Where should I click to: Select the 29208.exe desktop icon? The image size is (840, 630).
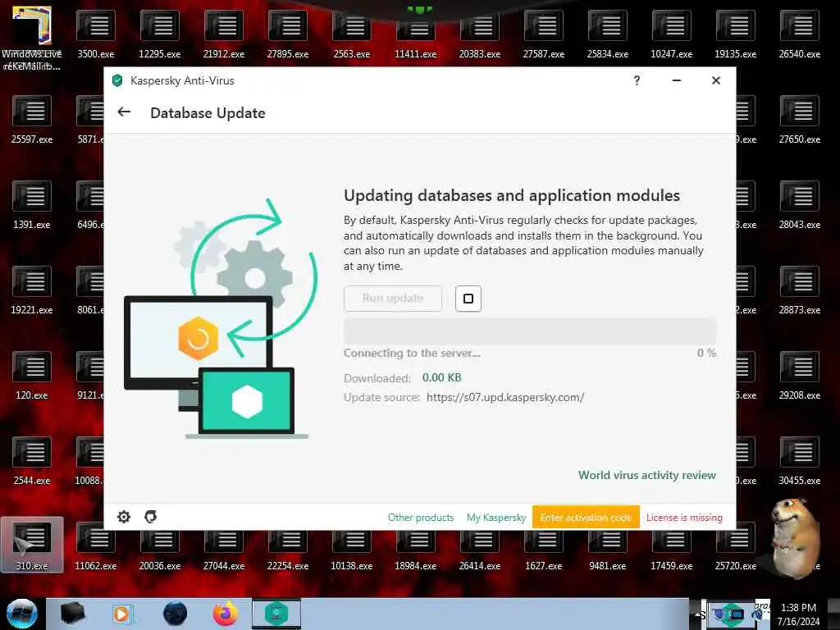(x=799, y=376)
